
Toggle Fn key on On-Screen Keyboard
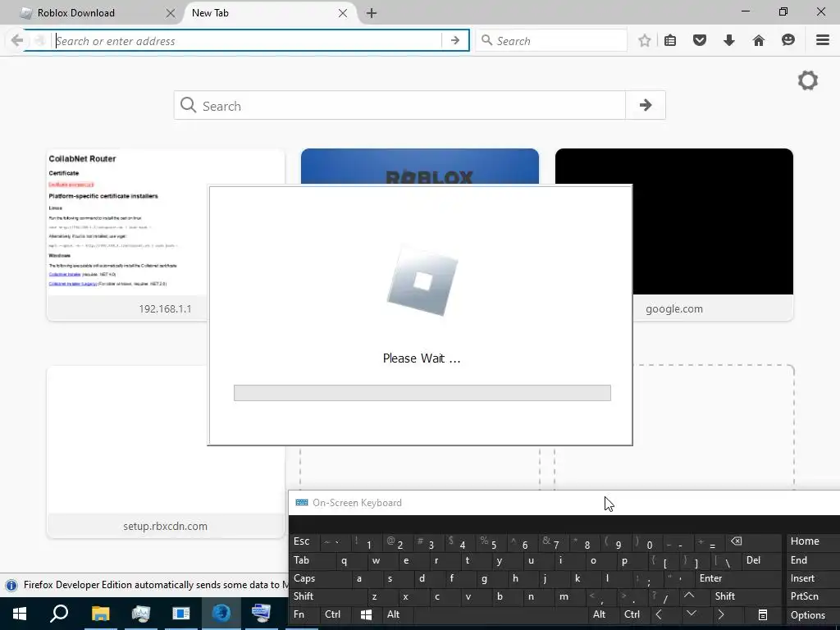304,614
